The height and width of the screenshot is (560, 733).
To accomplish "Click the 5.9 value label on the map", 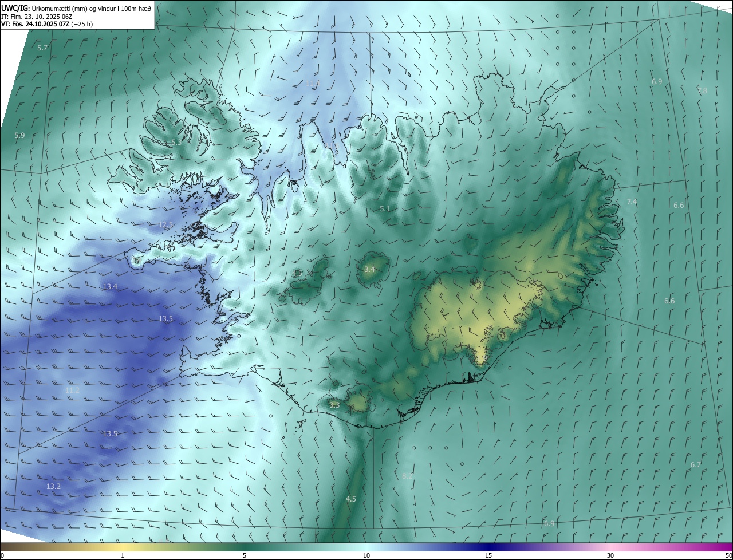I will [19, 136].
